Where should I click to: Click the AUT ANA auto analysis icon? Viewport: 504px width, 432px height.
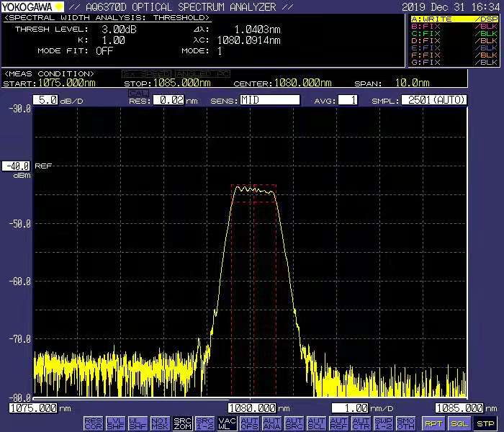coord(271,423)
